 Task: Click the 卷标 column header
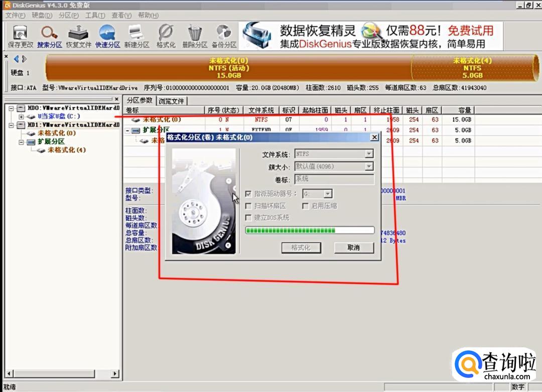coord(164,110)
